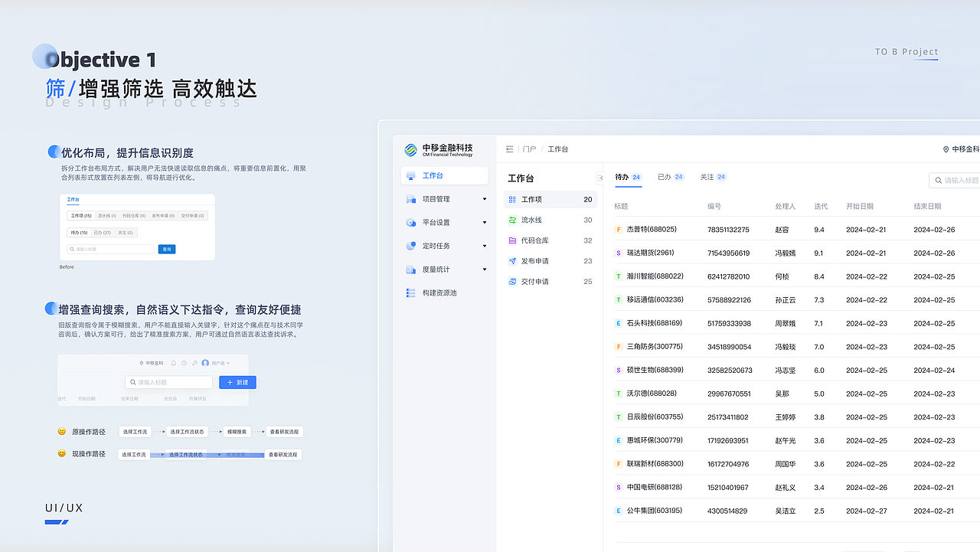Click the 标题 column header

point(621,207)
